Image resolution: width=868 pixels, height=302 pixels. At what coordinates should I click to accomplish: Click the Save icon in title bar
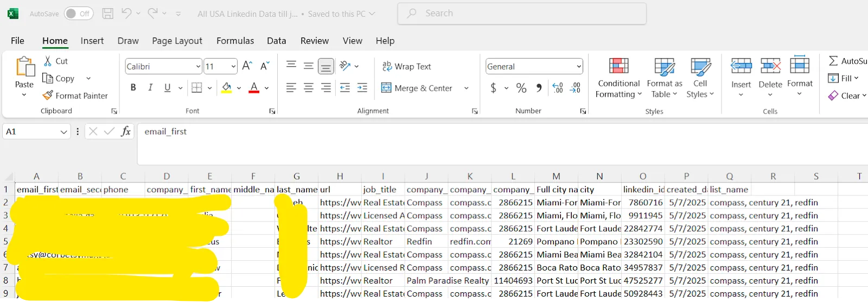(108, 14)
